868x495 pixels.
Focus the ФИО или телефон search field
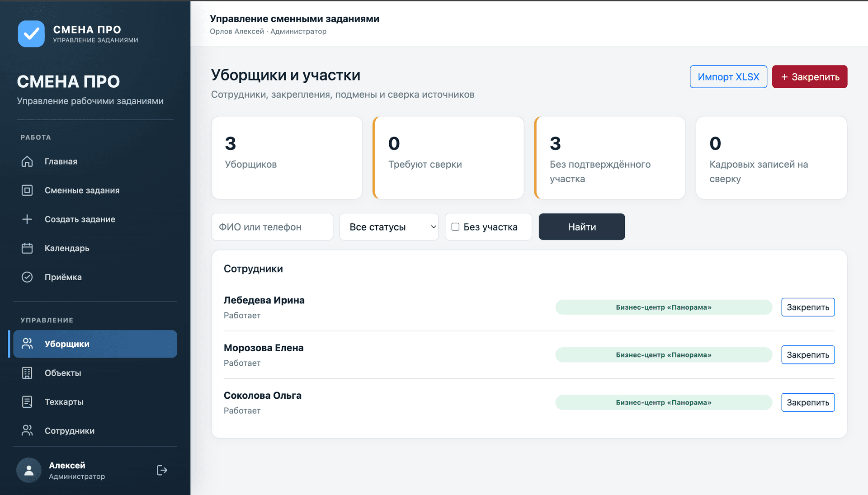click(272, 227)
